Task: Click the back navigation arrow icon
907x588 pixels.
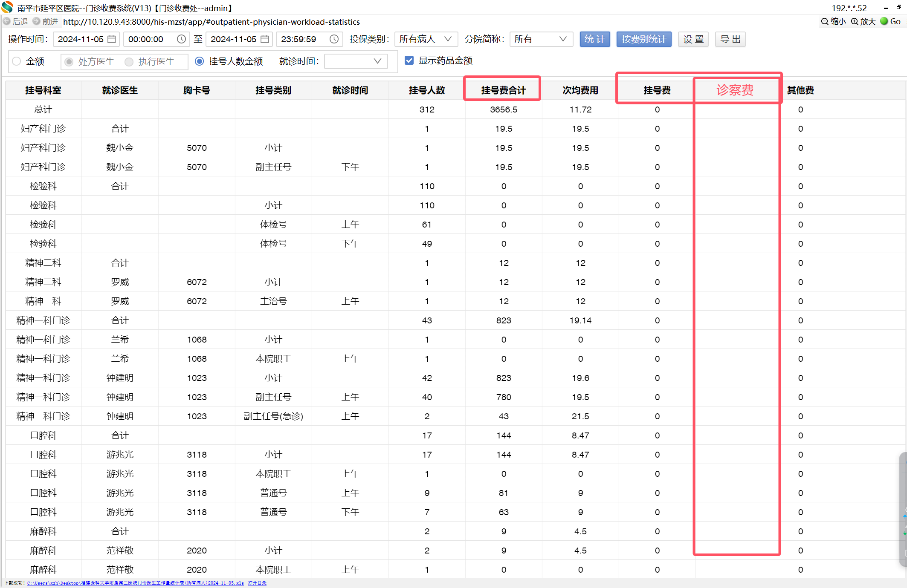Action: coord(7,21)
